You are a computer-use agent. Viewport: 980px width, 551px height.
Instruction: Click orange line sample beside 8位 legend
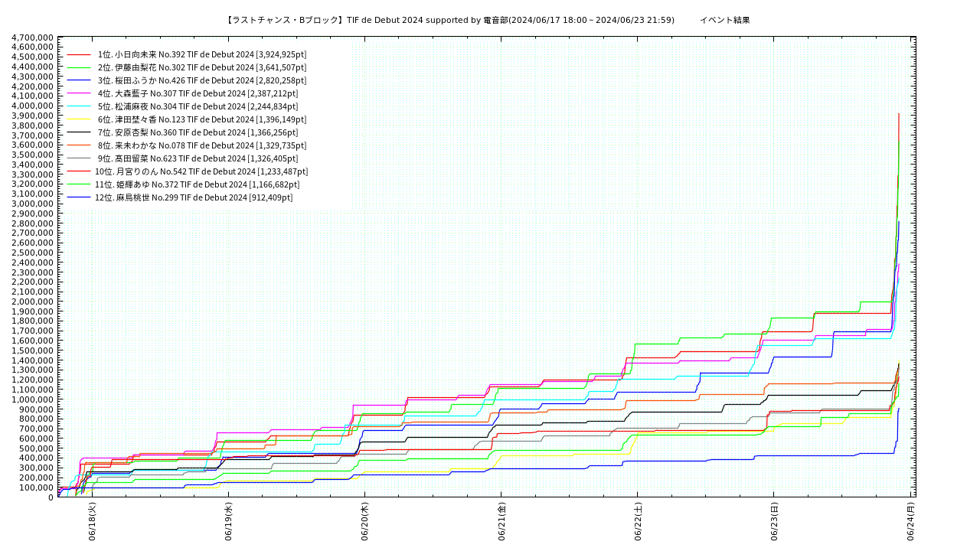pos(79,146)
